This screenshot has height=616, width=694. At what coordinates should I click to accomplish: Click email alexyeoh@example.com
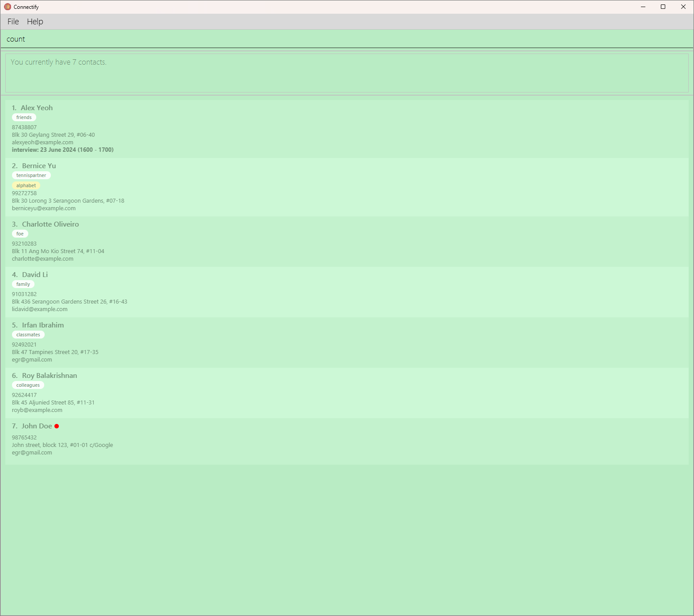[x=42, y=142]
